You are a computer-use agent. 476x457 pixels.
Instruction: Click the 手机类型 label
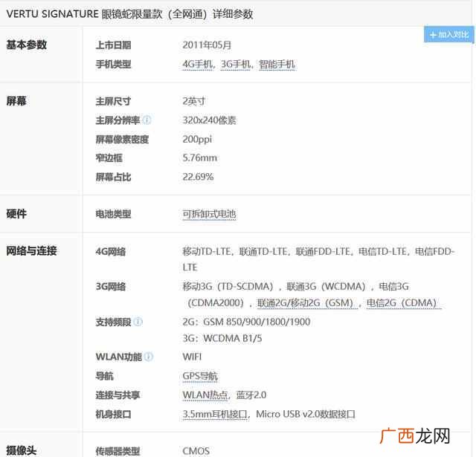click(113, 65)
